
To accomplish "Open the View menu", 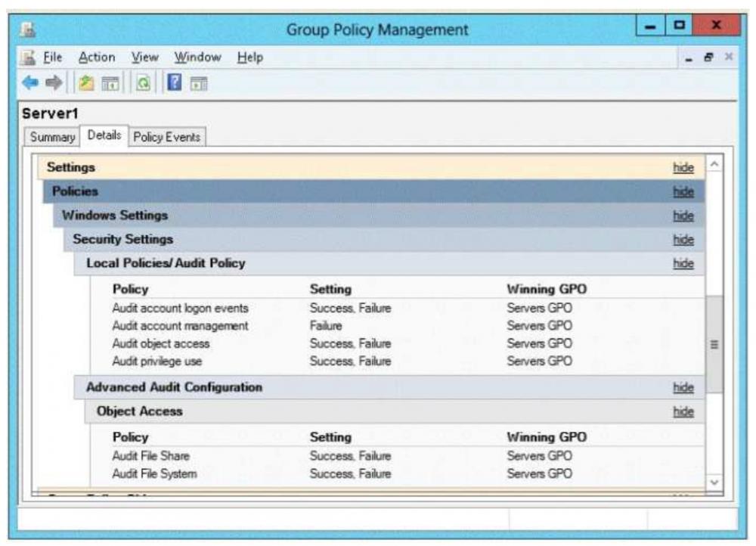I will [144, 57].
